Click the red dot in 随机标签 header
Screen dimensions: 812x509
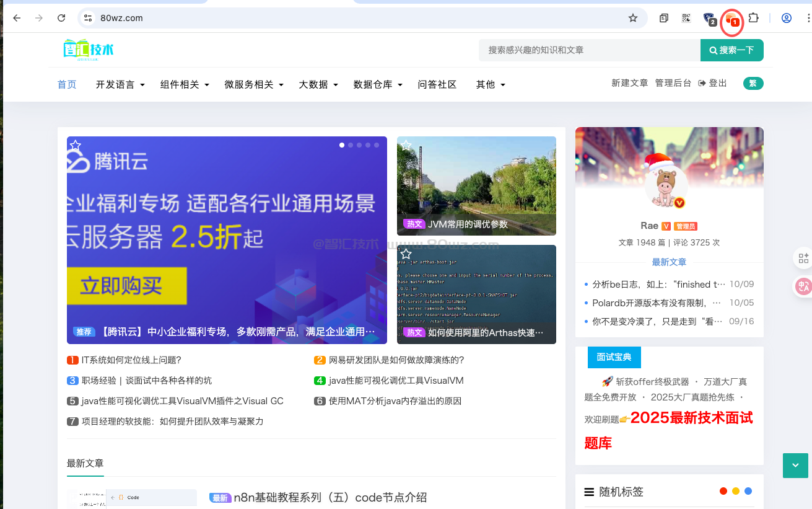tap(723, 491)
